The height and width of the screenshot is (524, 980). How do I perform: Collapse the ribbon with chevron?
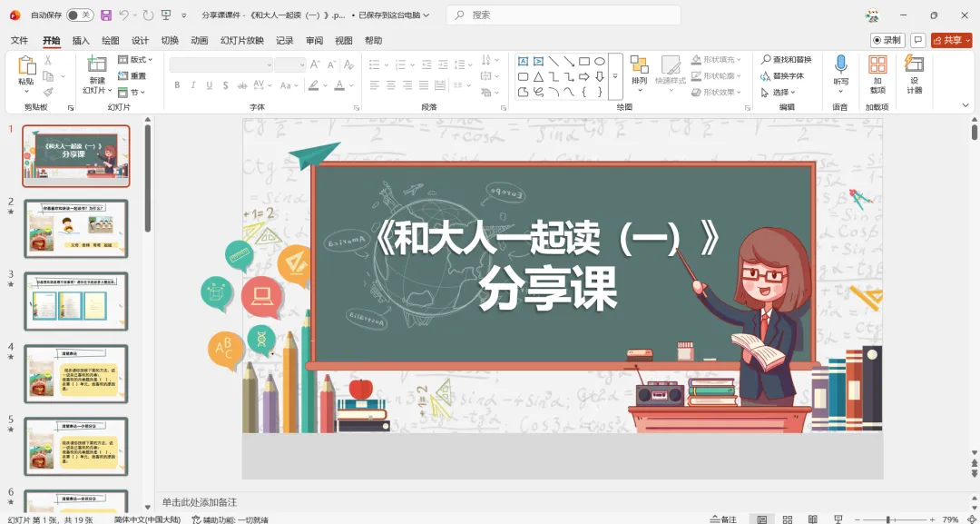[x=966, y=106]
